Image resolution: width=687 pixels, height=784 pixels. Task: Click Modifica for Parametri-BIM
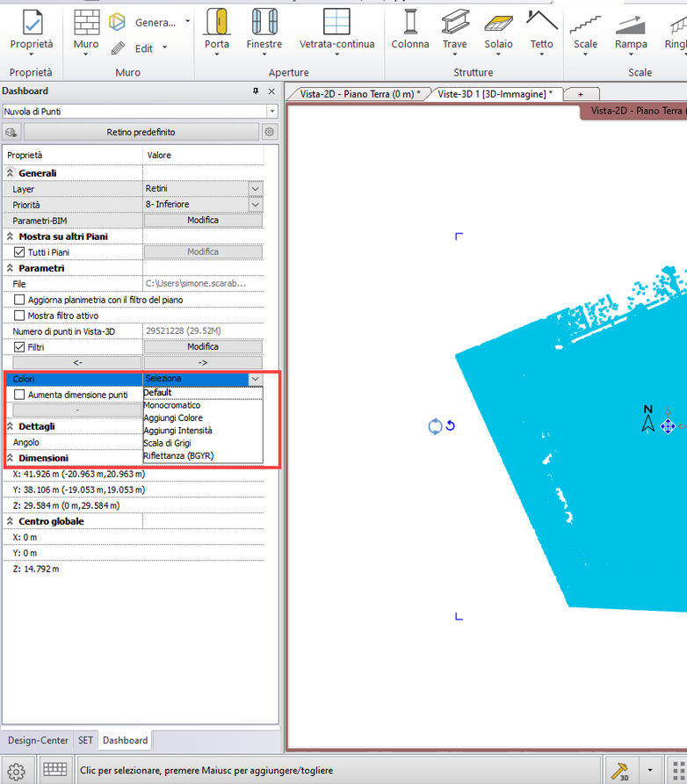(x=203, y=220)
